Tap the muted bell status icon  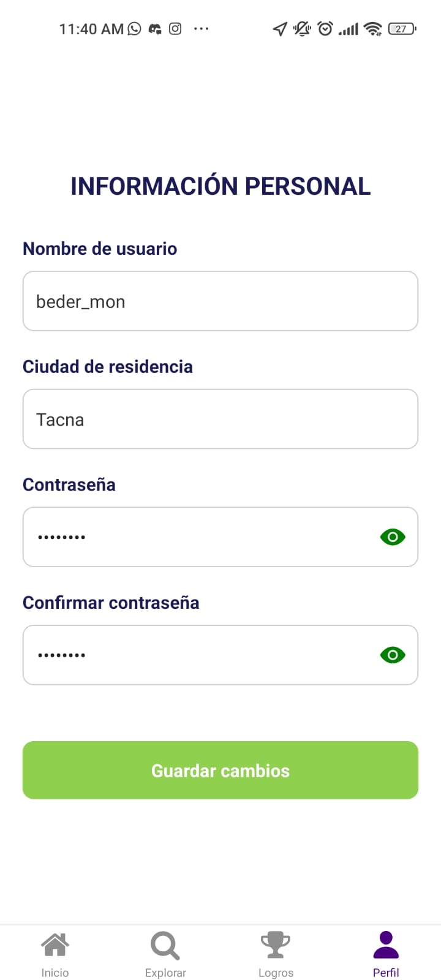coord(302,29)
